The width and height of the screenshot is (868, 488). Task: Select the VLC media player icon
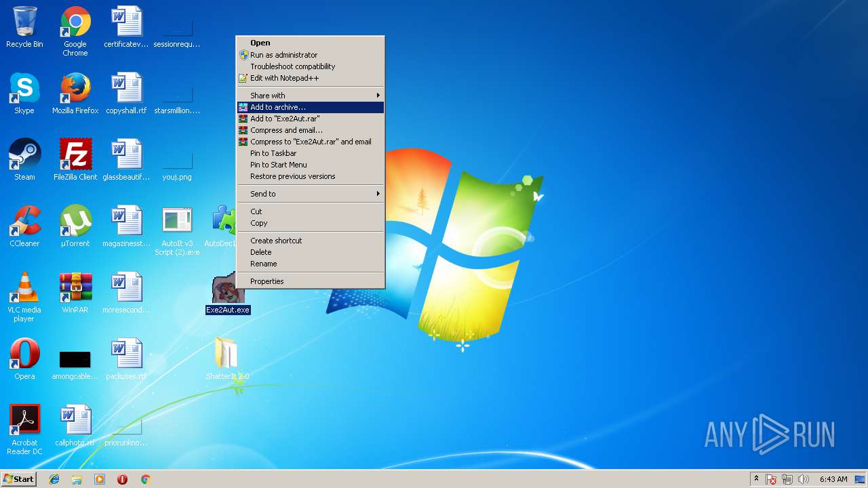24,298
